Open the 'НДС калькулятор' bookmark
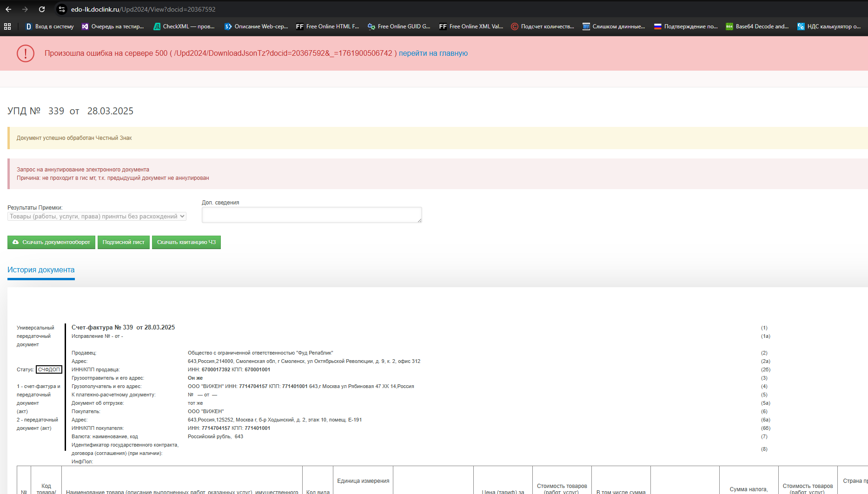This screenshot has height=494, width=868. (x=829, y=26)
